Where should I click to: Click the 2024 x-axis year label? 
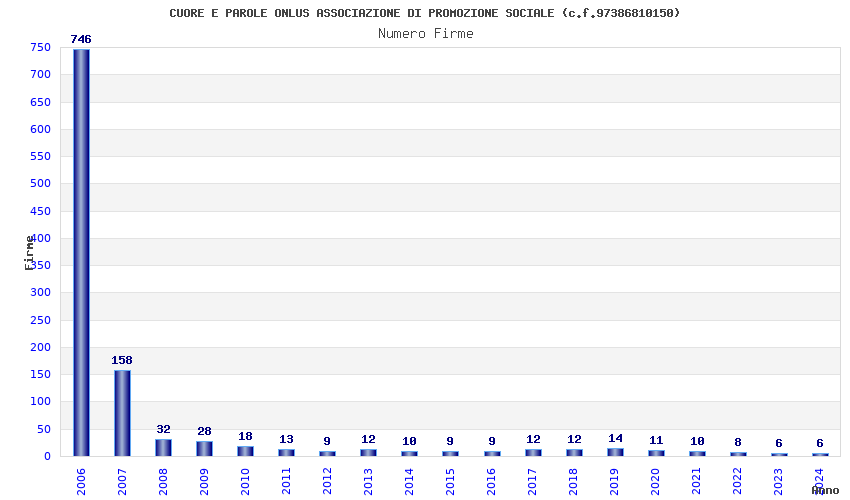[x=819, y=482]
